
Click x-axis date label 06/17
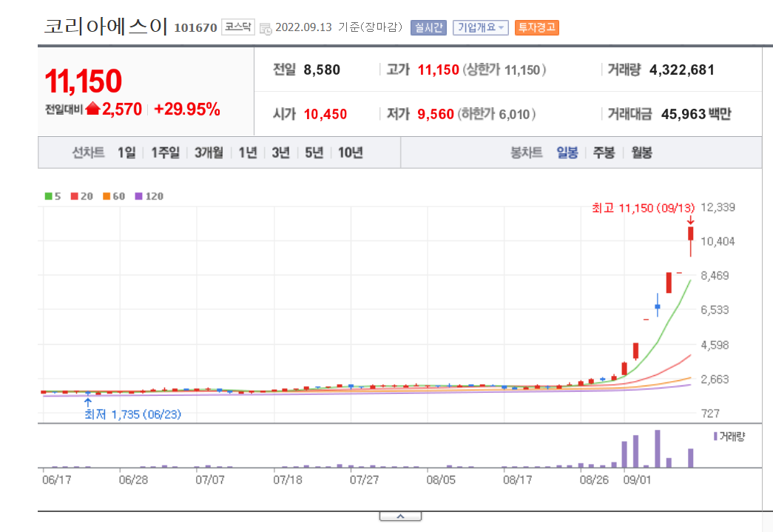click(57, 479)
